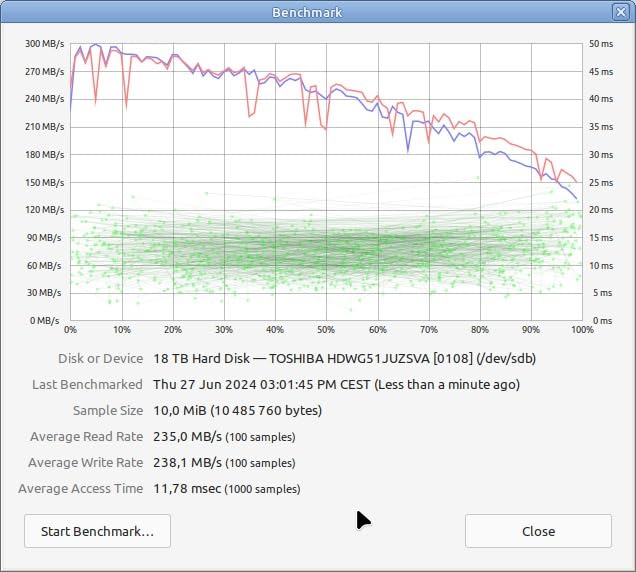The height and width of the screenshot is (572, 636).
Task: Click the disk name 'TOSHIBA HDWG51JUZSVA' text
Action: [x=349, y=359]
